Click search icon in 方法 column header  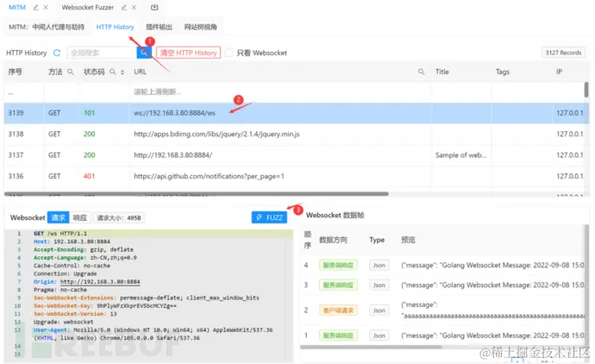tap(71, 72)
